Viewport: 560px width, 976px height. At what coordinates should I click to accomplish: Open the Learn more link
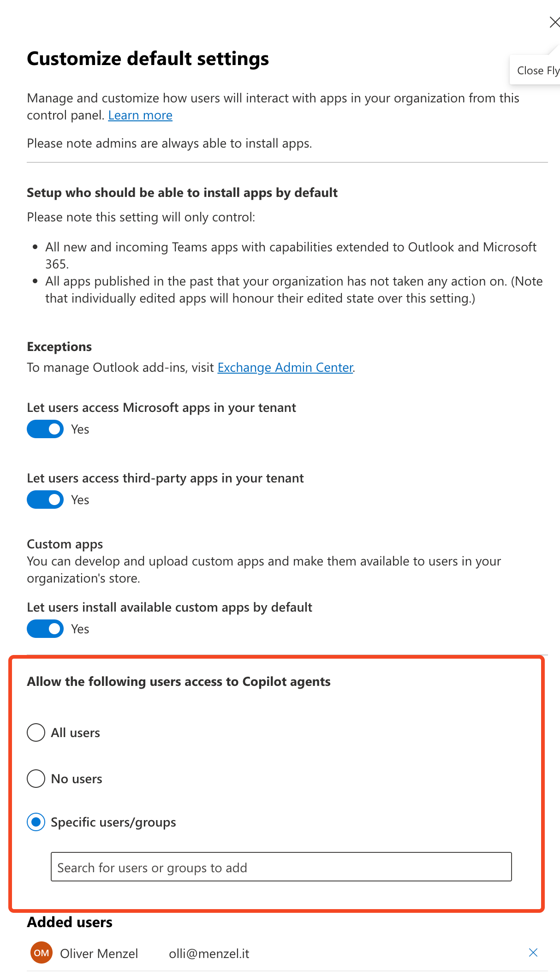point(140,115)
